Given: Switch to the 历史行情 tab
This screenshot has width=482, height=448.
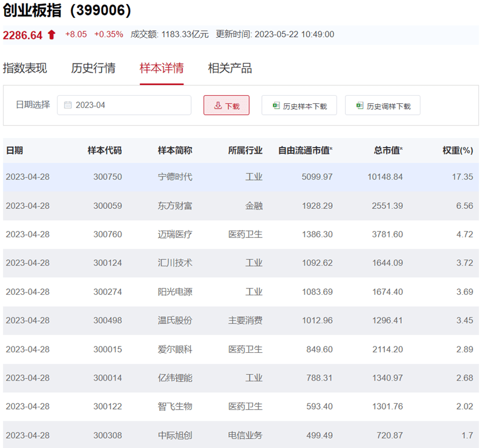Looking at the screenshot, I should (93, 68).
